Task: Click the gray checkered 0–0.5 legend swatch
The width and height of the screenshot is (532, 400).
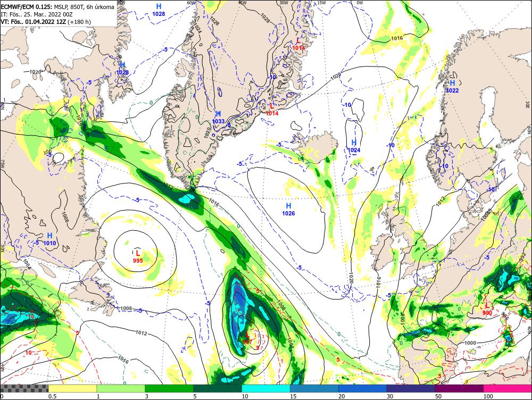Action: [x=24, y=388]
